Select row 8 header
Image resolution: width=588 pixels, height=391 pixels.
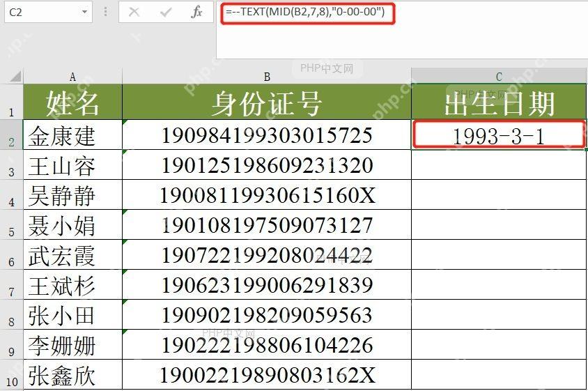12,314
